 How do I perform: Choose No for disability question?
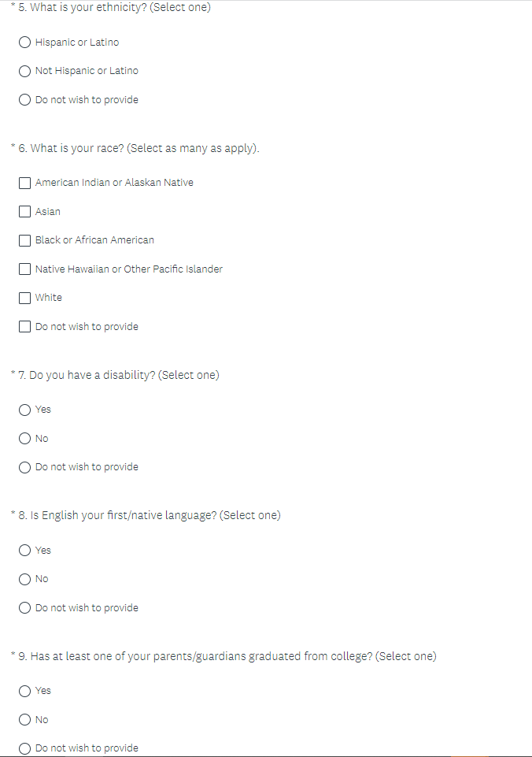coord(25,439)
